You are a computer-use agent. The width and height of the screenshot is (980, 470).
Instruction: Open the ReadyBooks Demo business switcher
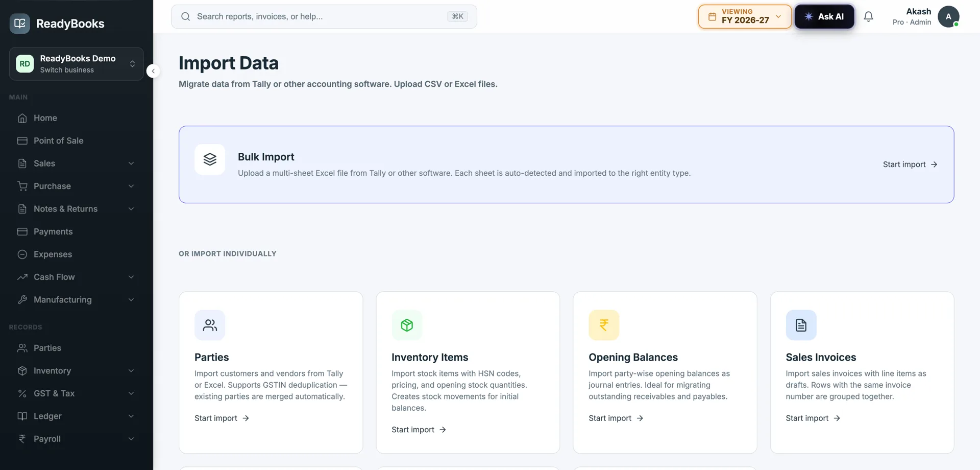tap(77, 64)
